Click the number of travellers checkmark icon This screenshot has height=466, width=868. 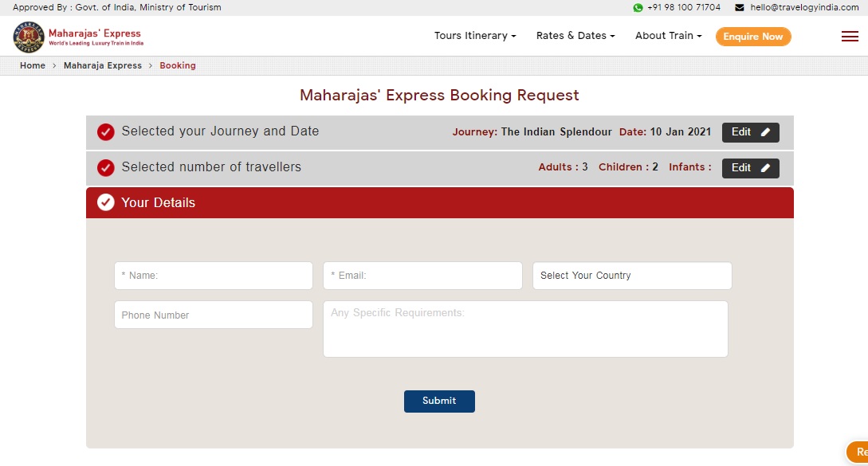point(106,168)
